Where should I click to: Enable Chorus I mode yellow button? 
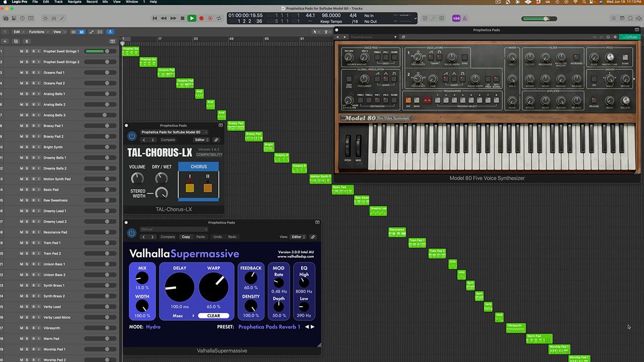[189, 188]
